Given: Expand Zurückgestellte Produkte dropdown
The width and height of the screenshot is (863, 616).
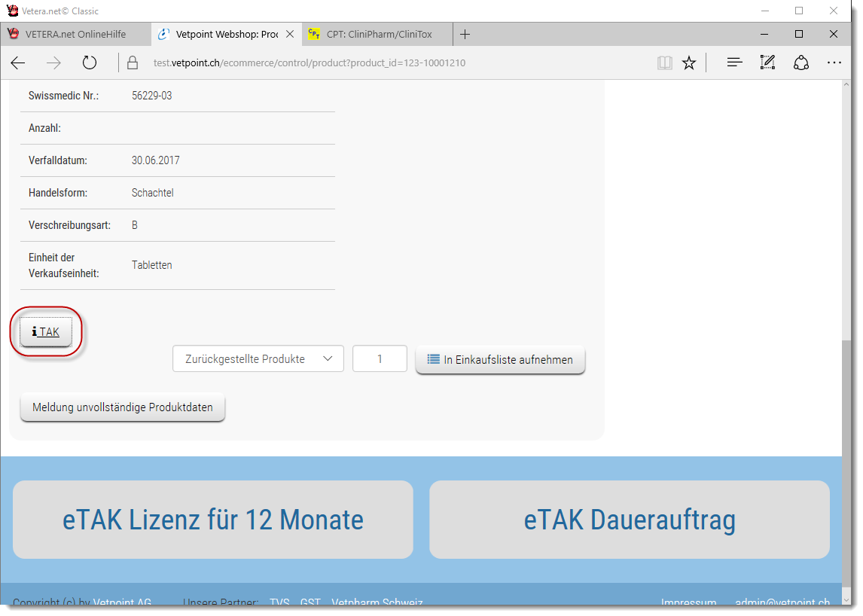Looking at the screenshot, I should (x=258, y=359).
